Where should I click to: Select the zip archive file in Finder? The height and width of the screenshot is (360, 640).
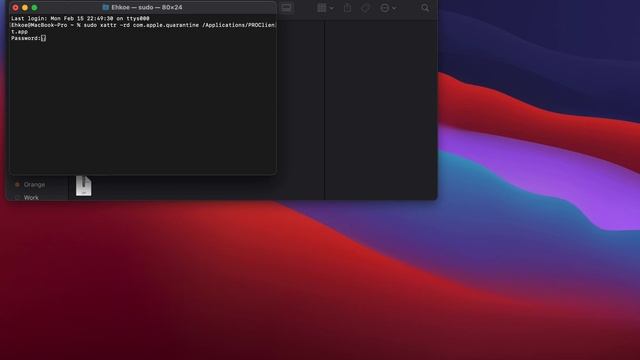coord(84,186)
